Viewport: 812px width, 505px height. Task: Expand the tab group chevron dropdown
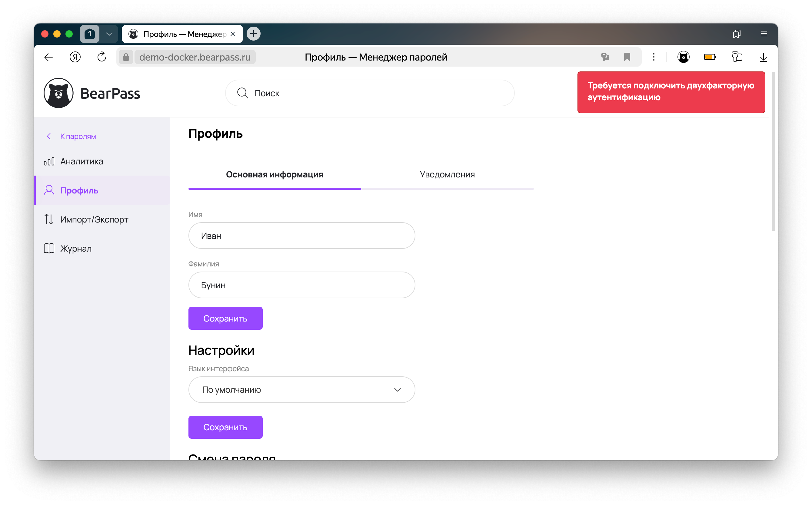click(109, 34)
